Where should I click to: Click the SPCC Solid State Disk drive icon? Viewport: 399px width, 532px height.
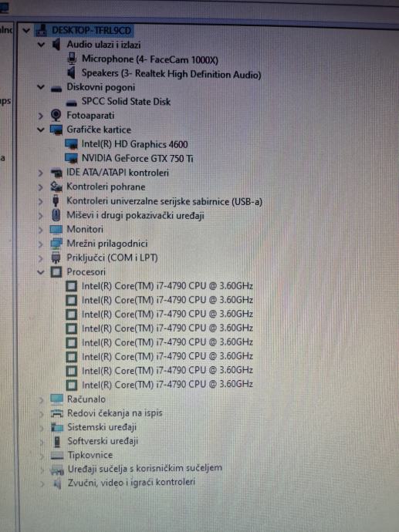(71, 102)
